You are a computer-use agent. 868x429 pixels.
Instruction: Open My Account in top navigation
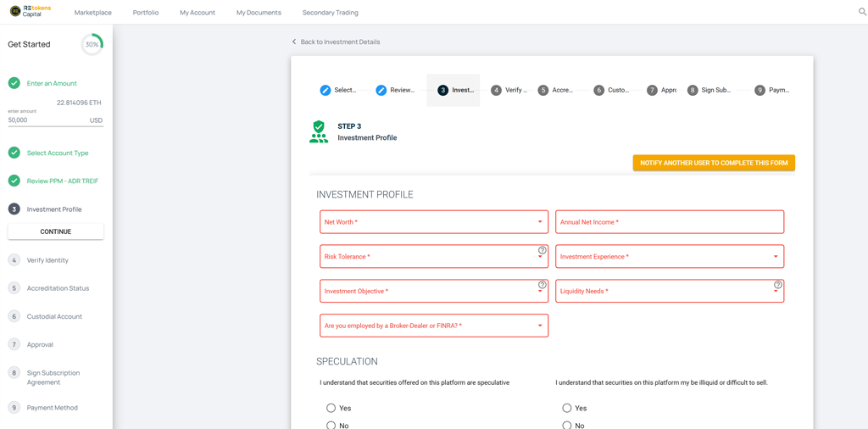[198, 12]
